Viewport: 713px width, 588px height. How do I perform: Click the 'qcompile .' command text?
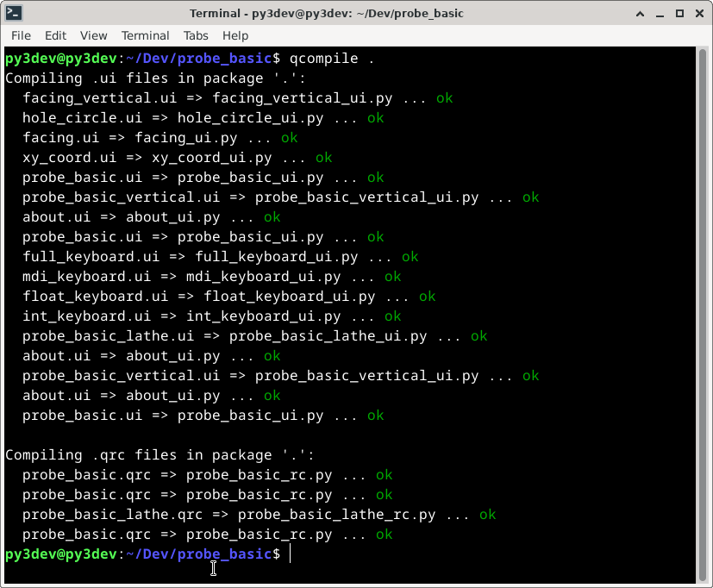[x=331, y=59]
